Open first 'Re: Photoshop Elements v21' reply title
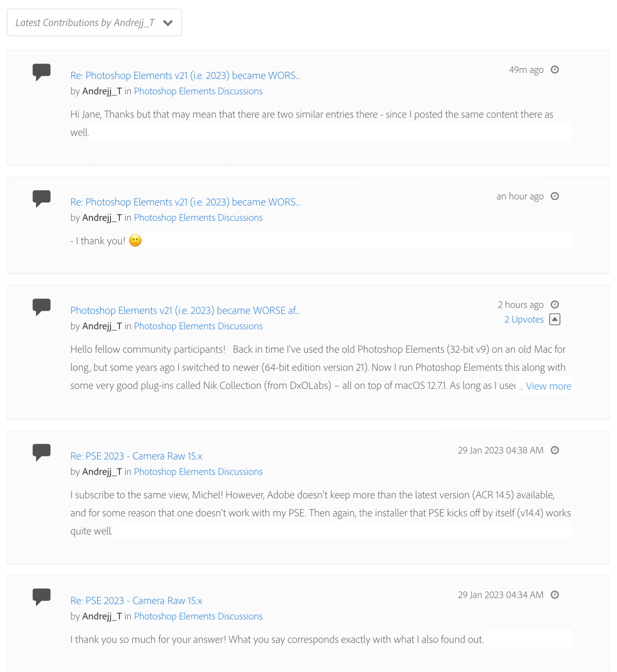The width and height of the screenshot is (617, 672). (185, 75)
